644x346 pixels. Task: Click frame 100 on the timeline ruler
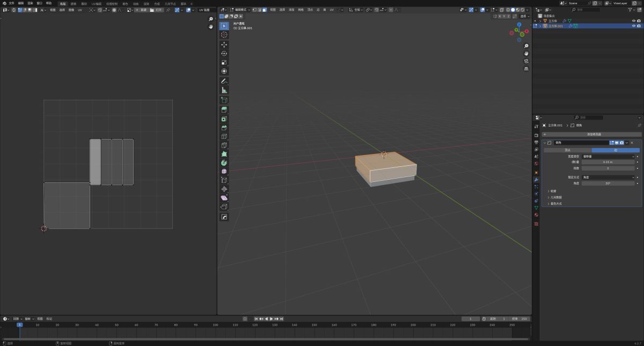tap(215, 325)
